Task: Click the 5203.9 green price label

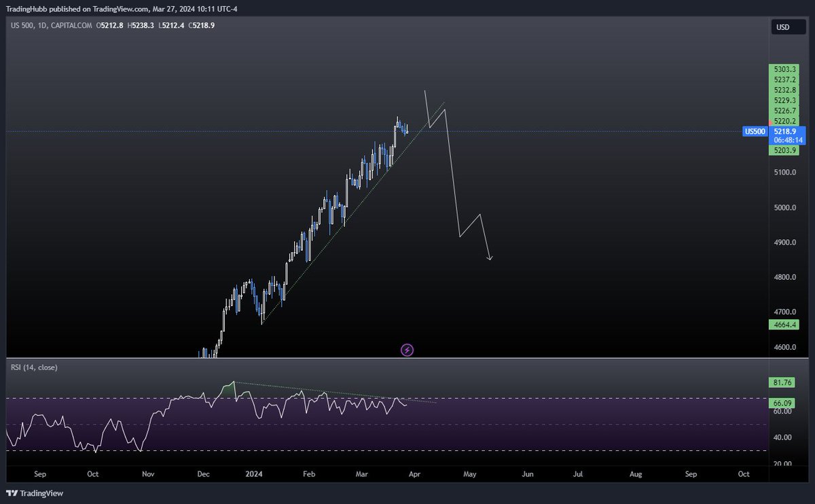Action: (784, 151)
